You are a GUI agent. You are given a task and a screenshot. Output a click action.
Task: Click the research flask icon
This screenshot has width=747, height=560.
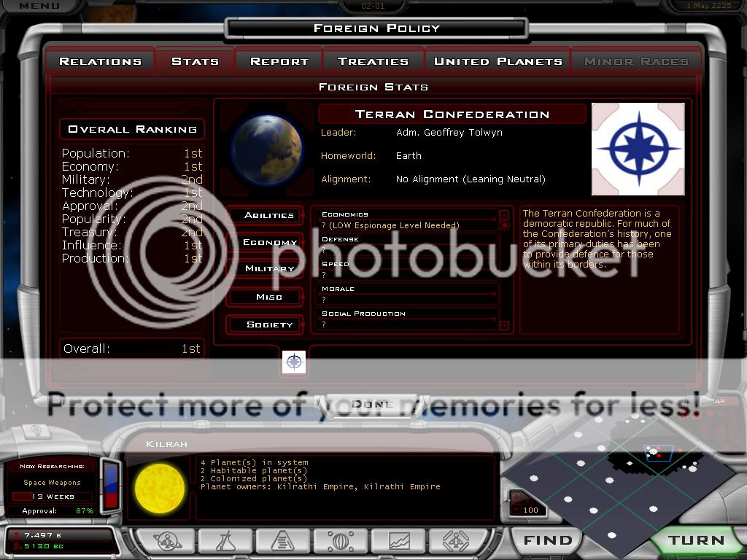(x=225, y=541)
